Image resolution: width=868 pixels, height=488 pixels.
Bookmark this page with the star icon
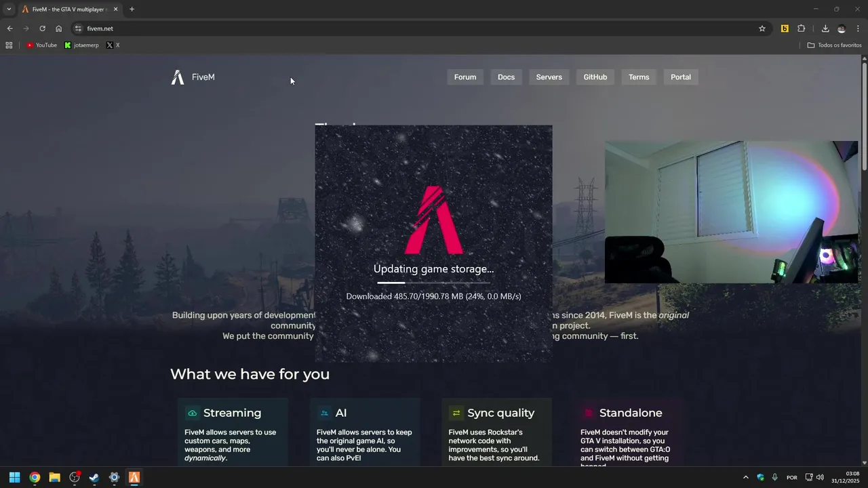762,28
